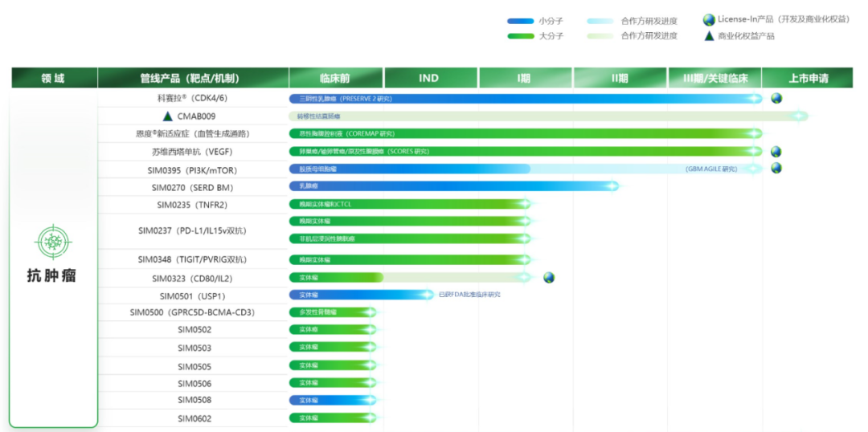Click the green triangle icon in the legend
This screenshot has width=868, height=432.
tap(708, 36)
